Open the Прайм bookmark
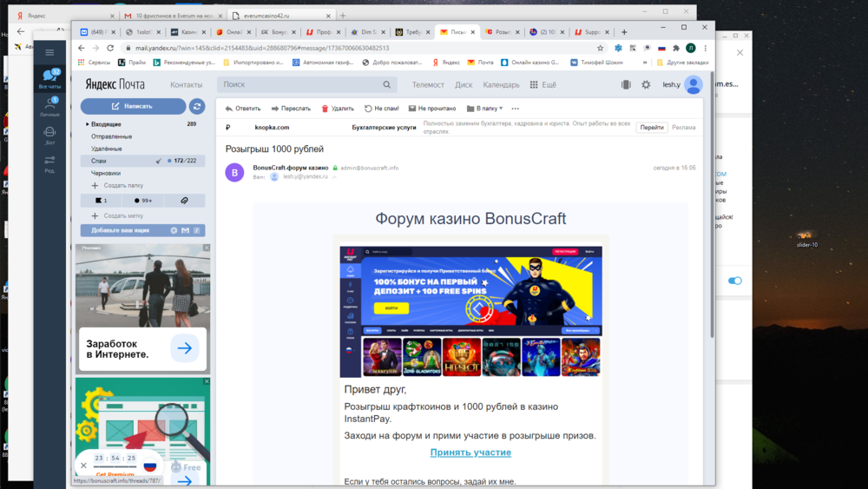Screen dimensions: 868x489 pos(132,63)
